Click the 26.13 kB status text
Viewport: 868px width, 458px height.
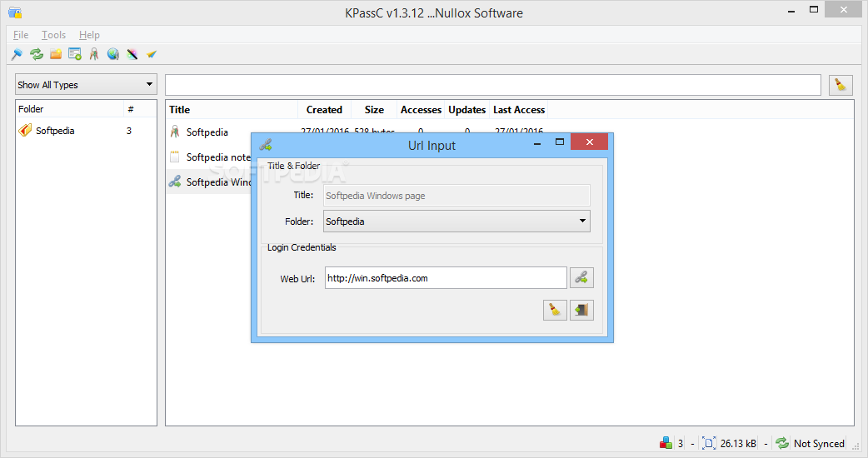coord(738,443)
